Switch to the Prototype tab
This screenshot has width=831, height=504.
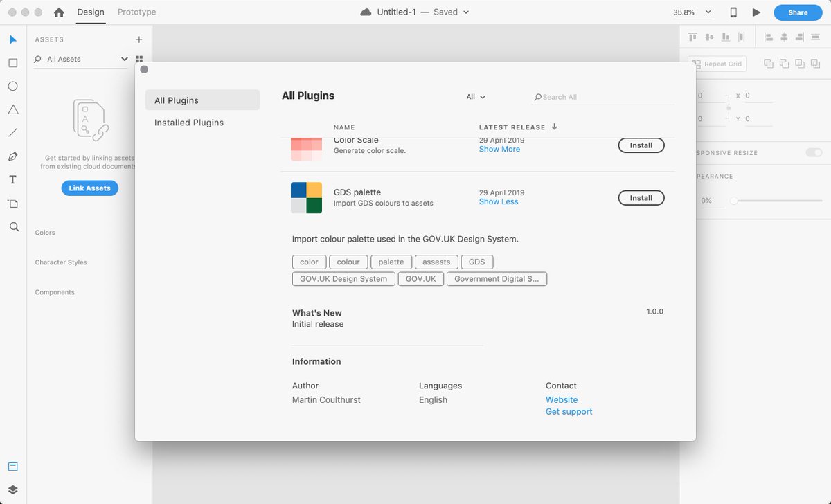click(136, 12)
